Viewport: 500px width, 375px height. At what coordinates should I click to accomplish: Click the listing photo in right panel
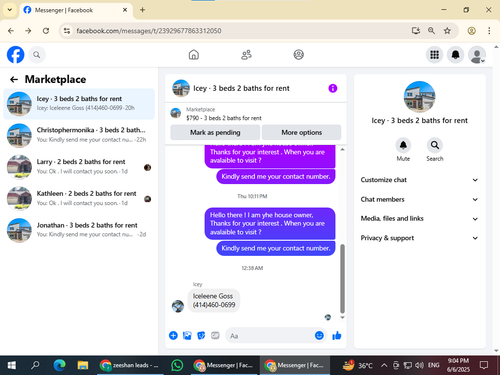click(x=419, y=97)
